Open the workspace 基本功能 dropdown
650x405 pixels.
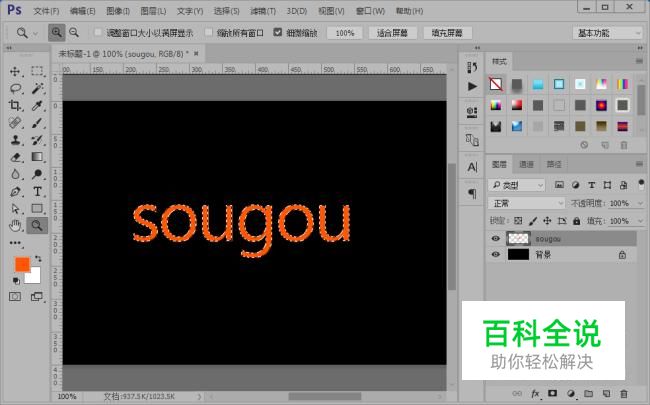(608, 33)
